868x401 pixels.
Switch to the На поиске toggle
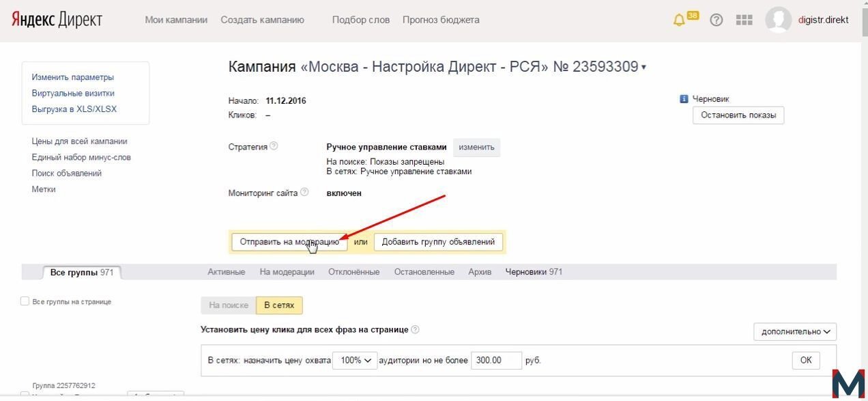(x=229, y=305)
